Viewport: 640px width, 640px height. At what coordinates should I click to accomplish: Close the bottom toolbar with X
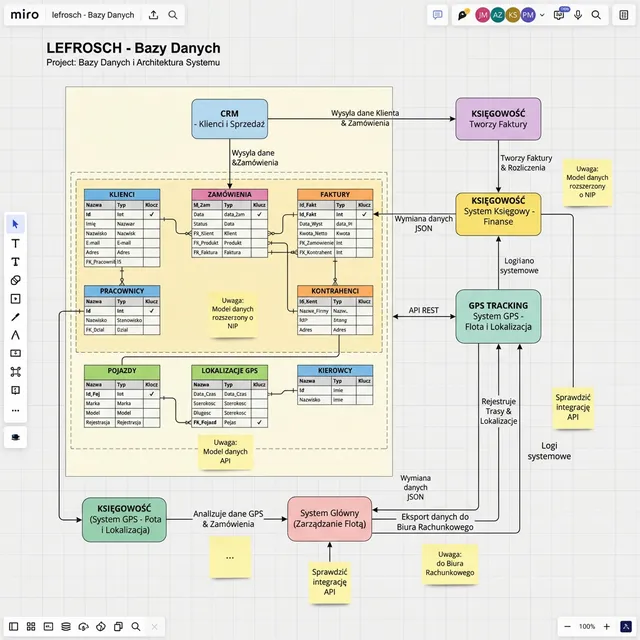pos(154,627)
